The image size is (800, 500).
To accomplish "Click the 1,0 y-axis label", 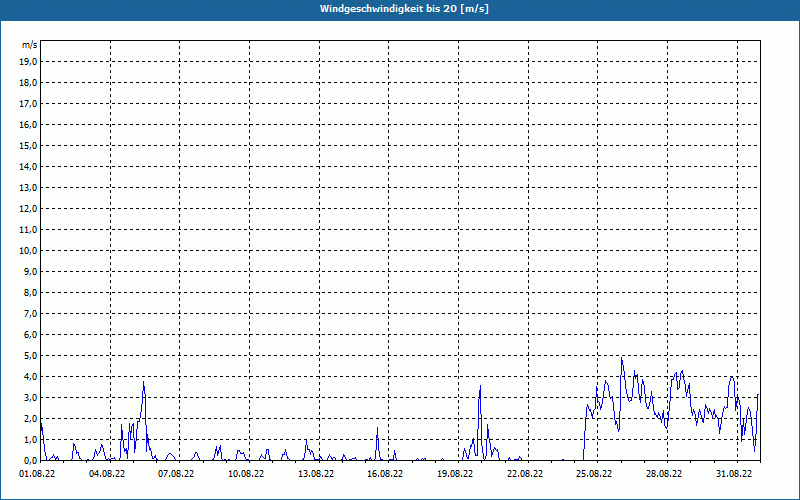I will (30, 439).
